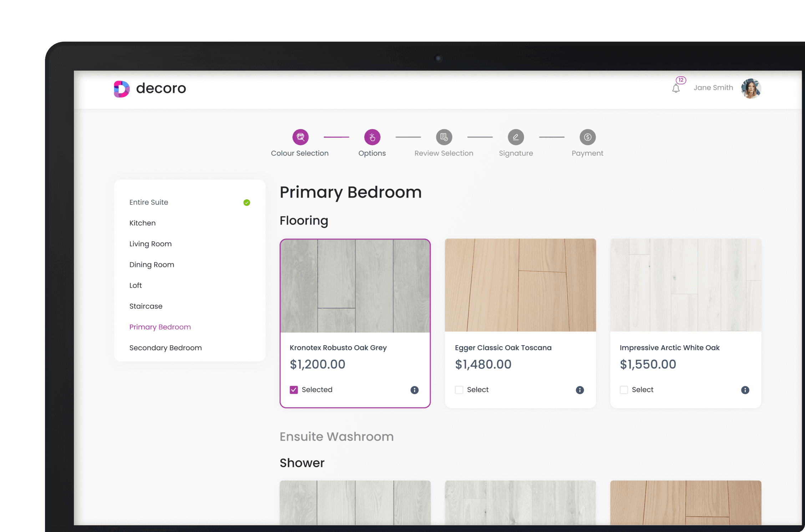Image resolution: width=805 pixels, height=532 pixels.
Task: Check Select box for Egger Classic Oak Toscana
Action: click(459, 390)
